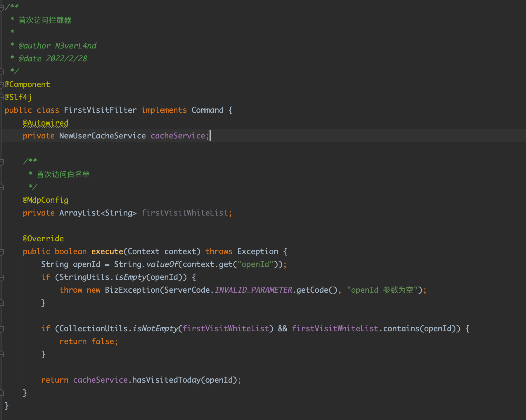The height and width of the screenshot is (420, 526).
Task: Click the final closing brace of the class
Action: click(x=7, y=406)
